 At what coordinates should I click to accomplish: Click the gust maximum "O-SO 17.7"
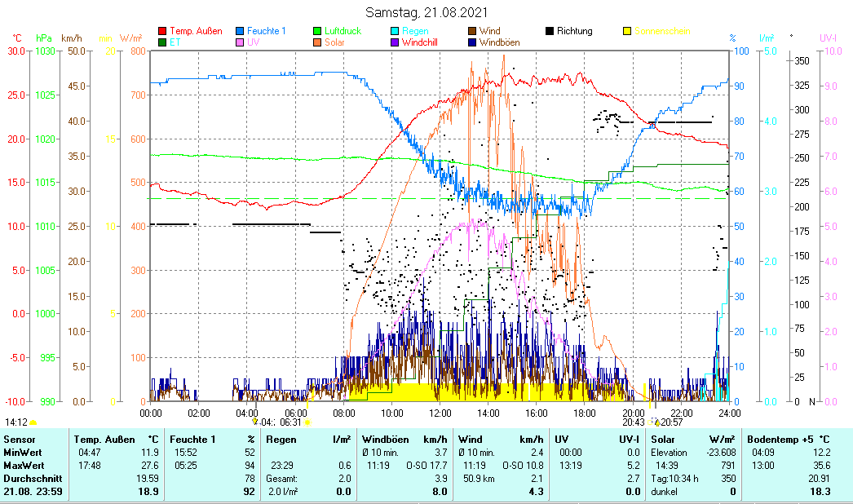click(x=426, y=466)
